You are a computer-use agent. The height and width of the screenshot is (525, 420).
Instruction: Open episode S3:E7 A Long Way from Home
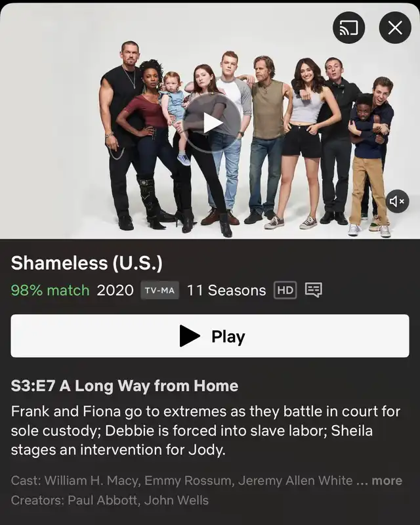pyautogui.click(x=125, y=386)
